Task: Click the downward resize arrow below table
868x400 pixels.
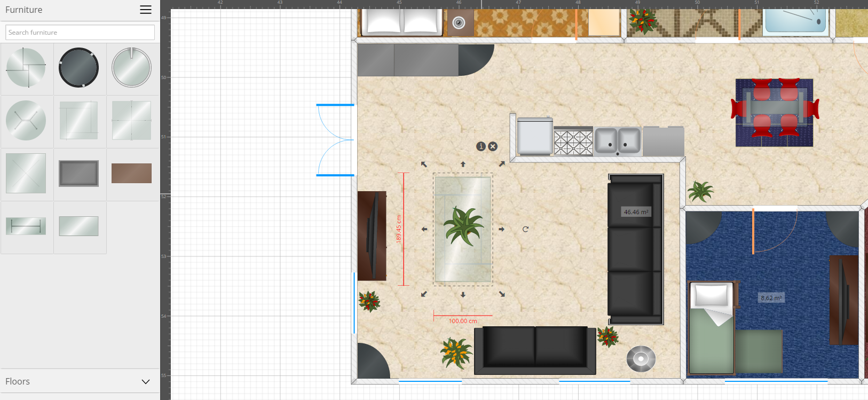Action: [x=463, y=295]
